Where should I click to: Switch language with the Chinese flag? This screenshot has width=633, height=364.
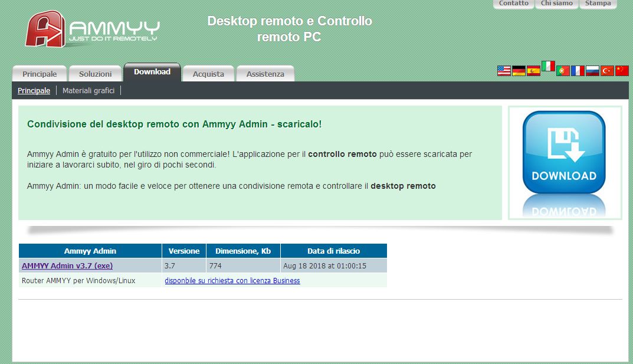(x=622, y=71)
